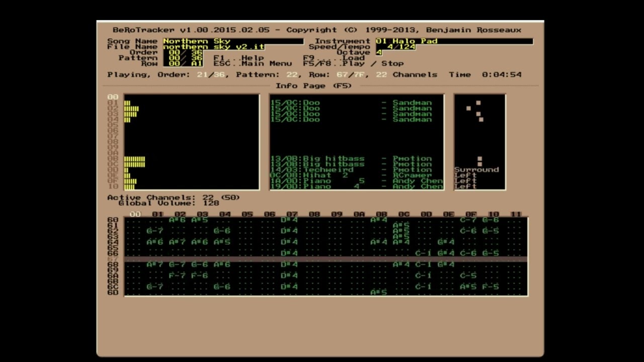Click note A#7 in row 68, channel 01

[155, 264]
